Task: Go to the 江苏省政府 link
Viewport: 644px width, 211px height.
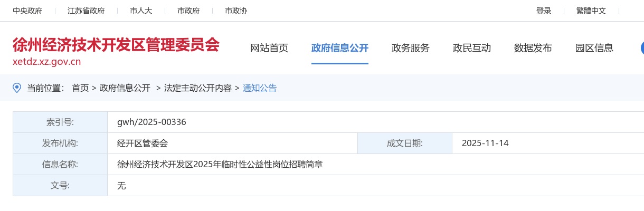Action: 86,11
